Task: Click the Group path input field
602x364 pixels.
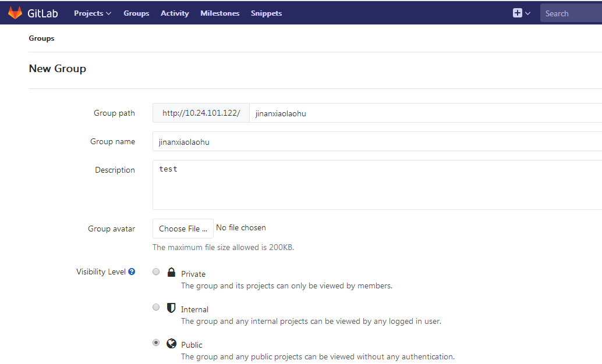Action: coord(426,113)
